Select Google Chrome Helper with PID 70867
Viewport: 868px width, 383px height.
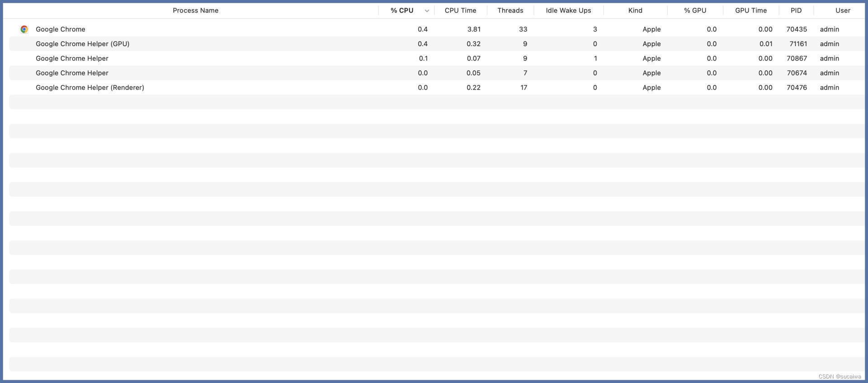tap(437, 58)
